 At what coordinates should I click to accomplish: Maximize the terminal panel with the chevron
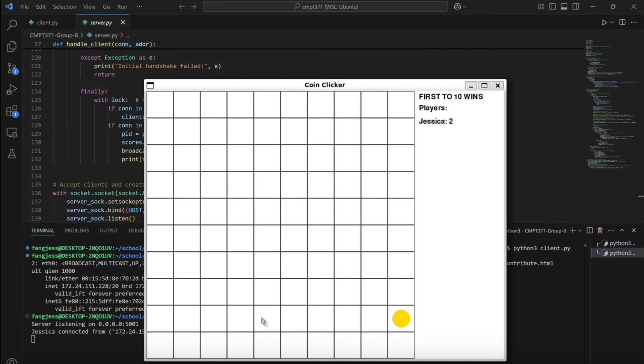pos(622,230)
